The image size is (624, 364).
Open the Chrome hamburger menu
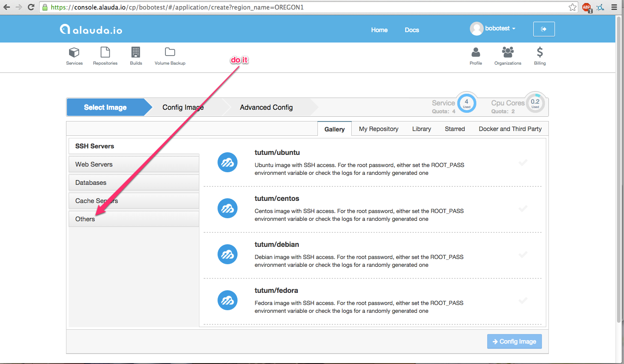[614, 7]
